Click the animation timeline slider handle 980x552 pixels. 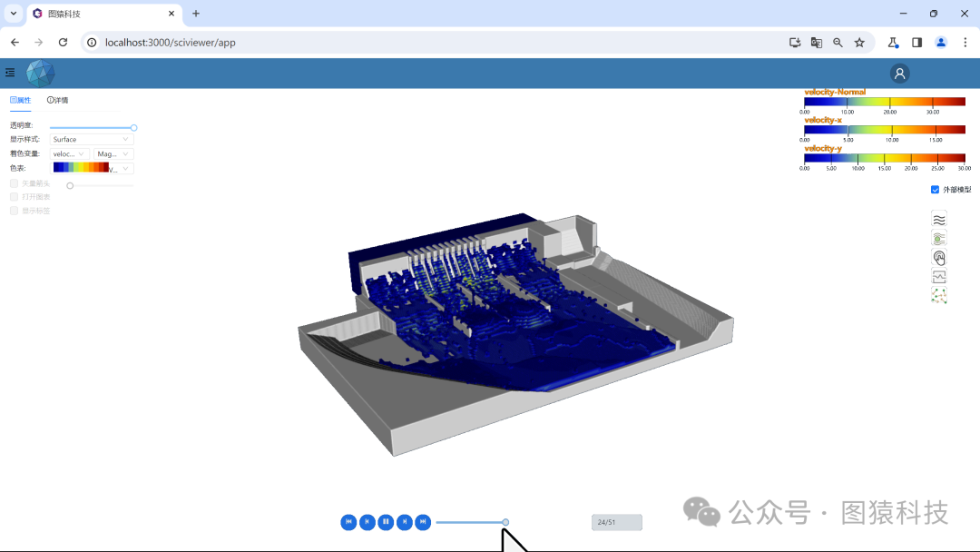click(505, 522)
